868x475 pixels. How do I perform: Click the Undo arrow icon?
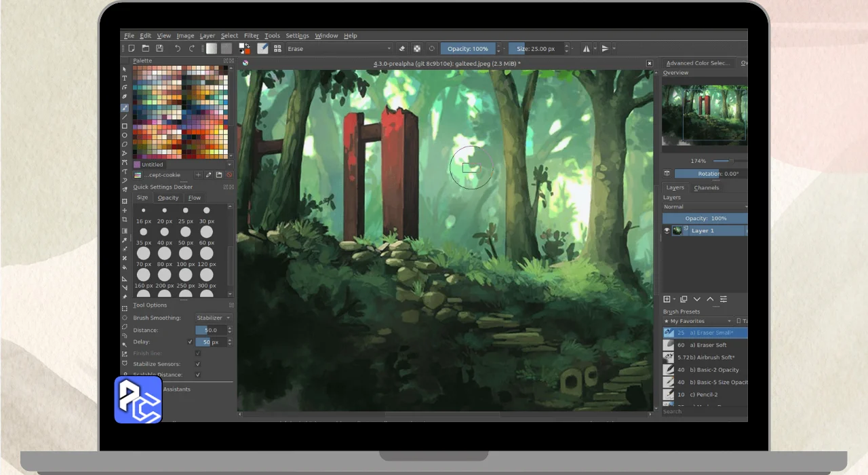click(x=178, y=49)
